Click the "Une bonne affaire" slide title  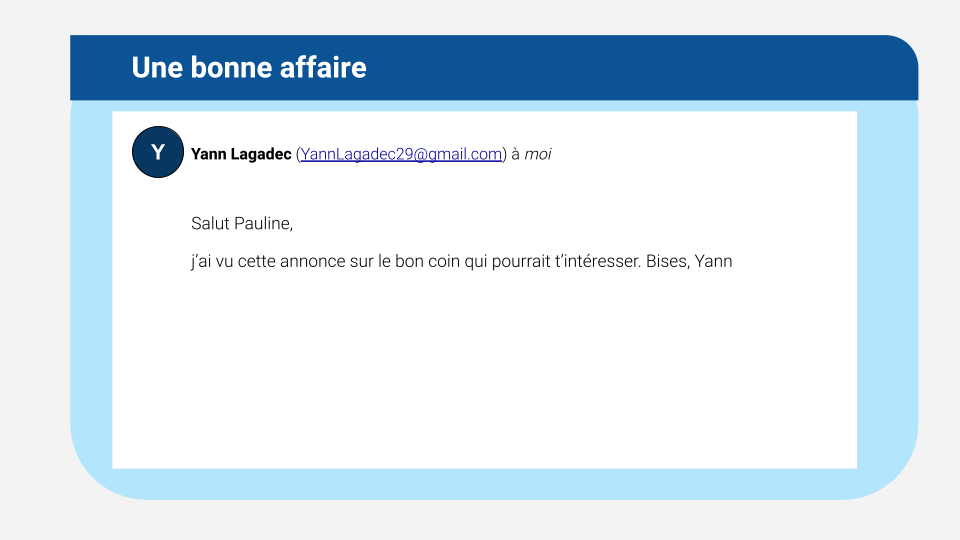[249, 68]
